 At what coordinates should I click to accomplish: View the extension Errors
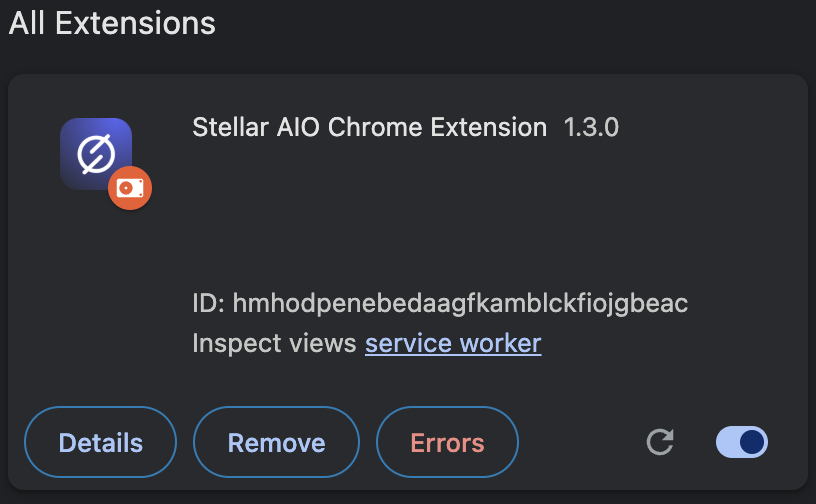[x=447, y=443]
